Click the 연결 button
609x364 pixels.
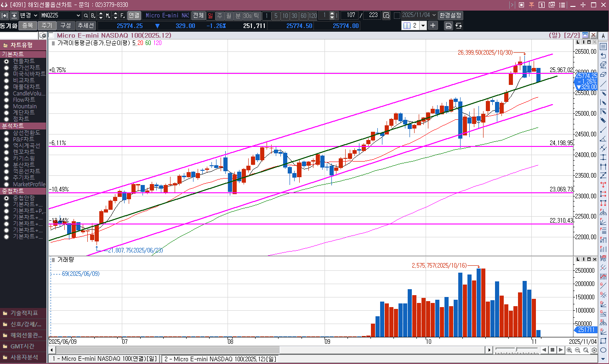134,16
